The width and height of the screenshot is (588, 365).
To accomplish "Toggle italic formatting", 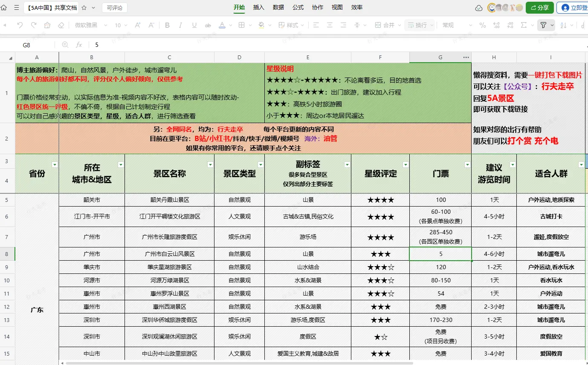I will coord(181,25).
